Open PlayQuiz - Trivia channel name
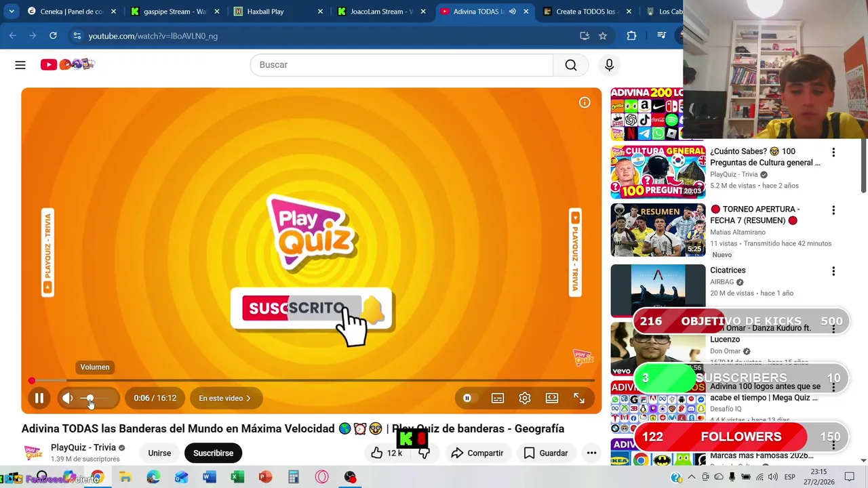The image size is (868, 488). pos(83,447)
